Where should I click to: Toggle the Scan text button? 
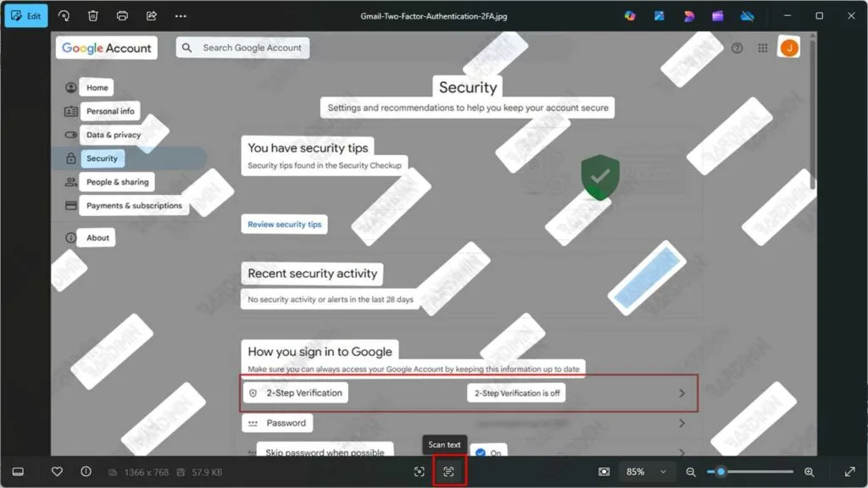[448, 472]
